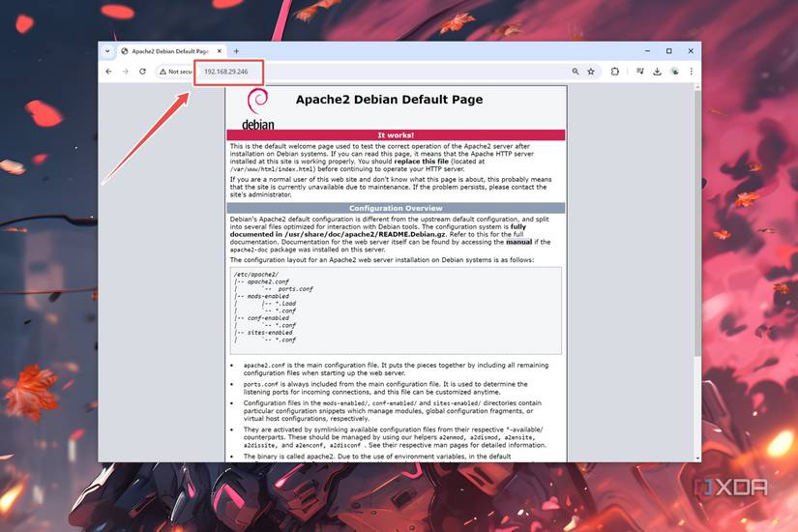Click the Configuration Overview section header
Viewport: 798px width, 532px height.
(x=396, y=208)
